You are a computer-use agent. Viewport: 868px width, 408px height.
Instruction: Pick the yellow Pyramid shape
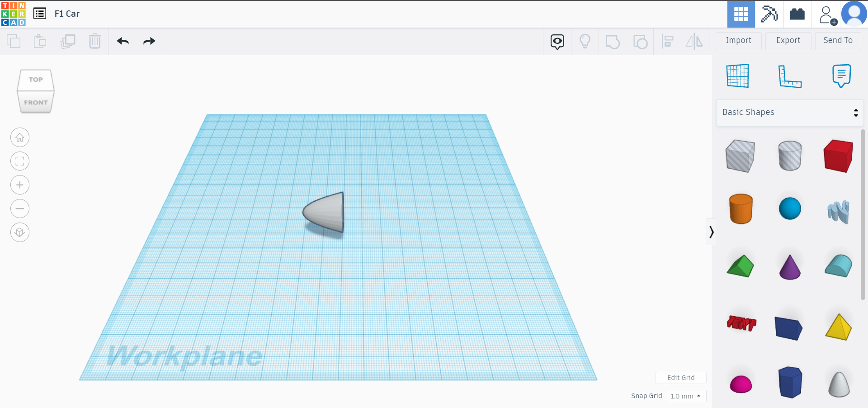pos(839,327)
